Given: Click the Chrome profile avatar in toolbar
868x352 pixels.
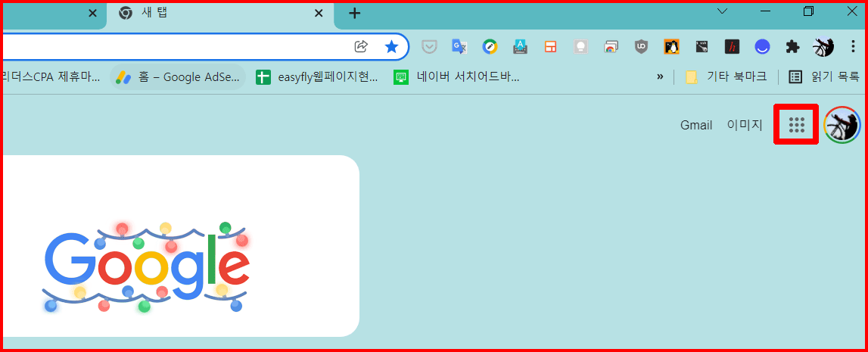Looking at the screenshot, I should (823, 47).
